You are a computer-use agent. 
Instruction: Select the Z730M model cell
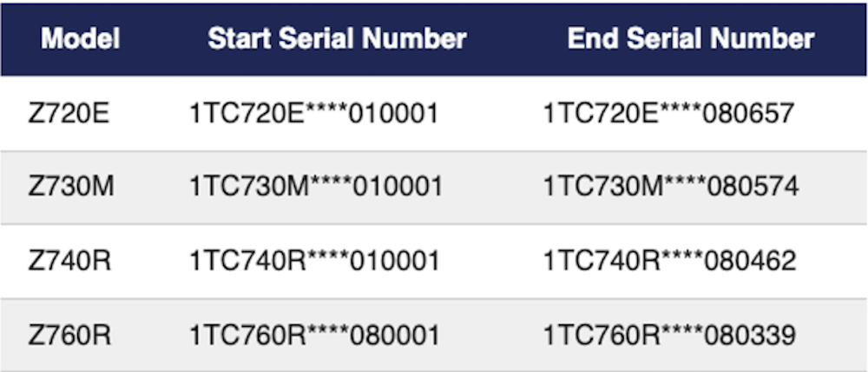point(70,187)
